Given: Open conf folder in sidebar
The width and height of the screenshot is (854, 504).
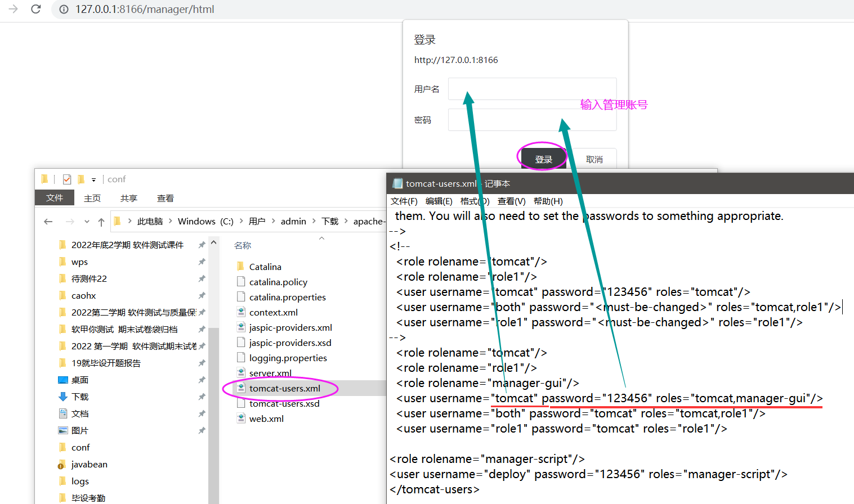Looking at the screenshot, I should coord(81,447).
